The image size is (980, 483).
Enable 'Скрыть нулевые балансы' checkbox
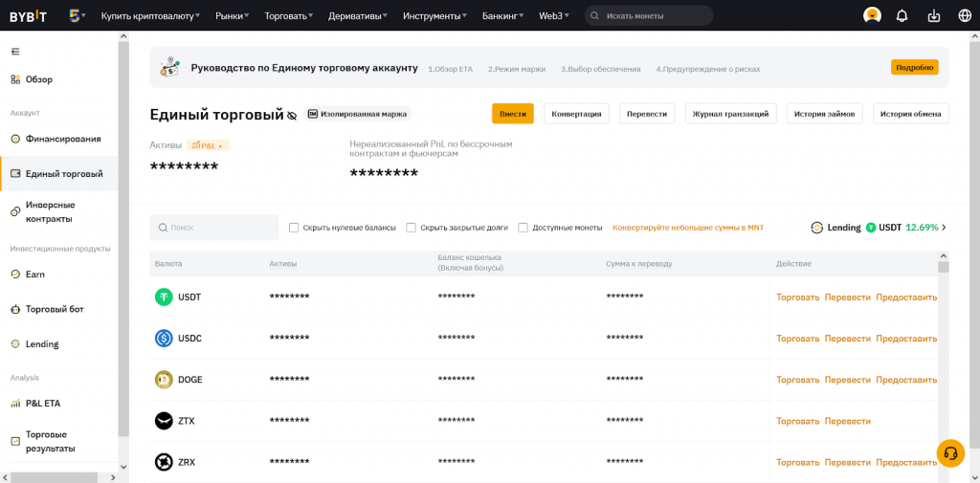coord(294,228)
